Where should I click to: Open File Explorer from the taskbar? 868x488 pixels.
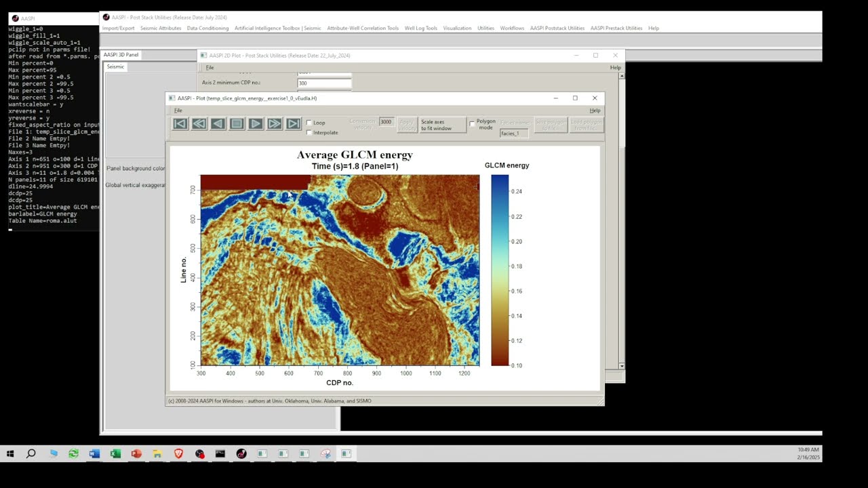coord(157,453)
